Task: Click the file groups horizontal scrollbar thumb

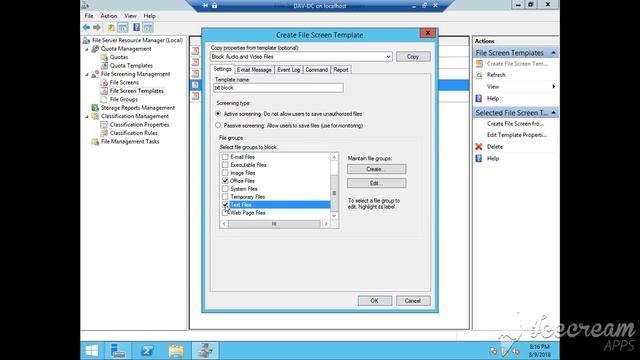Action: pyautogui.click(x=274, y=224)
